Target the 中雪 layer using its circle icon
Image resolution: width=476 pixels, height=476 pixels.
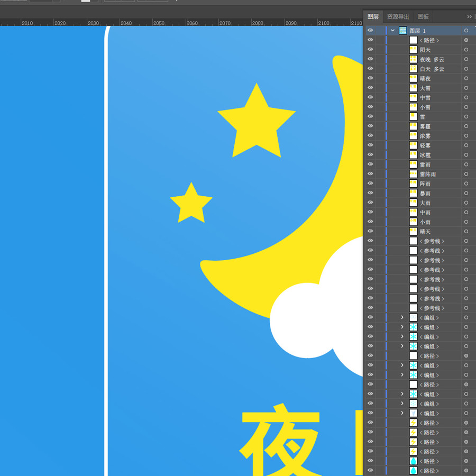[466, 97]
